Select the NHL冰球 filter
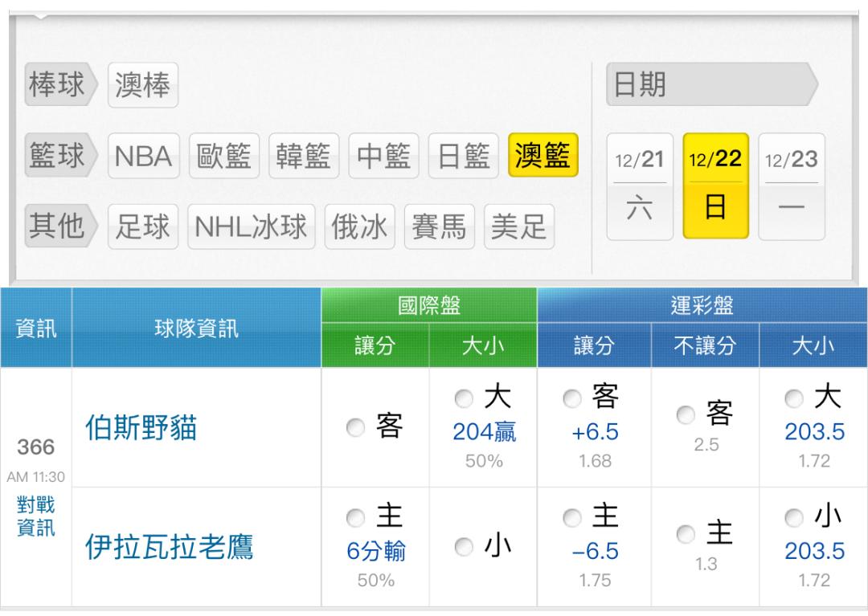868x616 pixels. pyautogui.click(x=252, y=226)
